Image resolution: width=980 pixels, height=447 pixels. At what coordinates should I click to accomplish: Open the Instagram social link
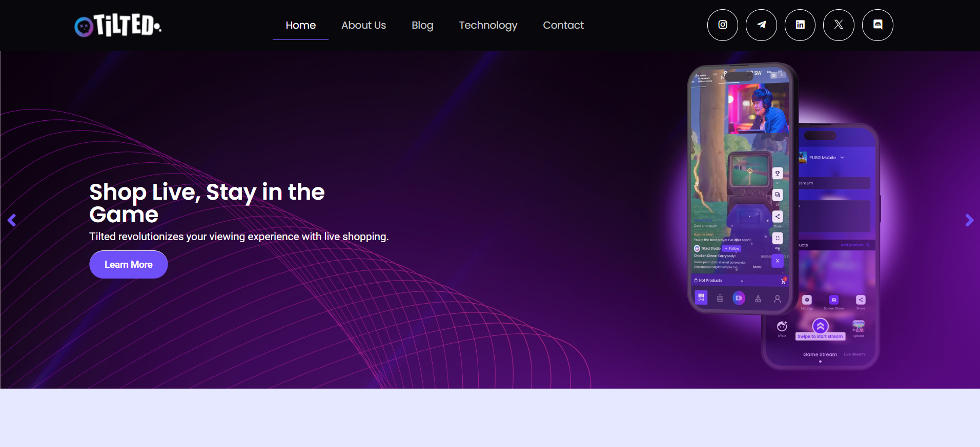point(723,25)
